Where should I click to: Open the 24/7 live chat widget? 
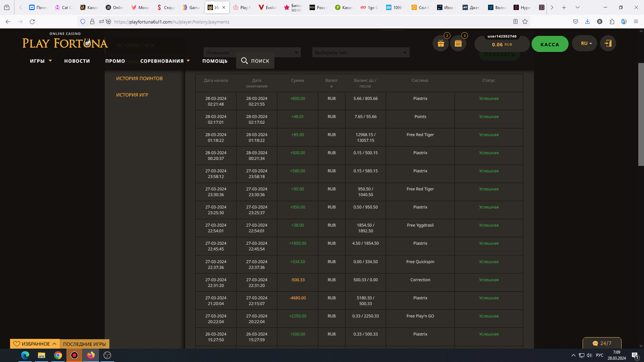[x=602, y=343]
